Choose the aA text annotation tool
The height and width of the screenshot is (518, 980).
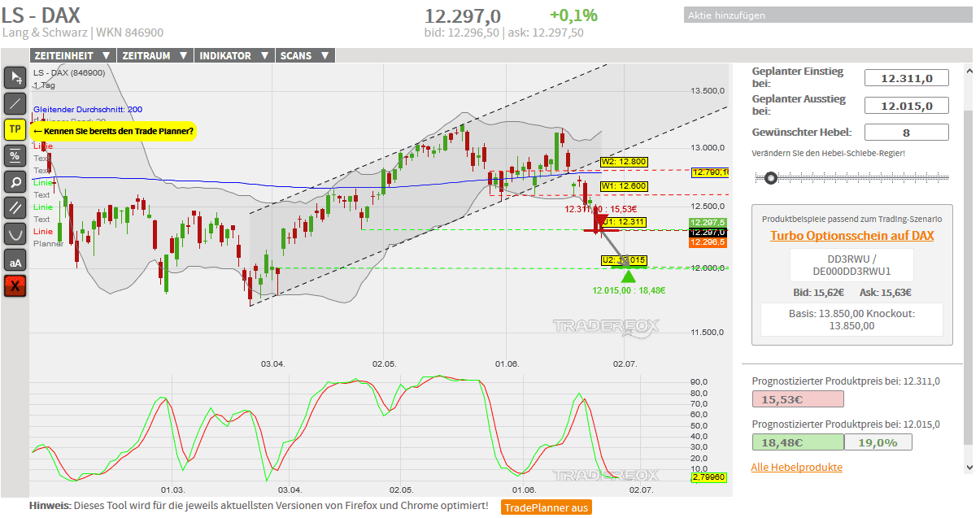(x=15, y=260)
